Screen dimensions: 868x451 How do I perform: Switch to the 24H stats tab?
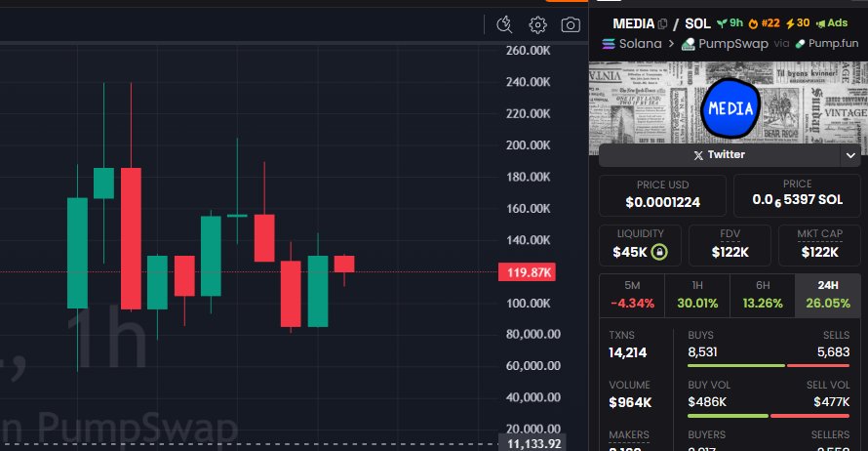pyautogui.click(x=829, y=294)
